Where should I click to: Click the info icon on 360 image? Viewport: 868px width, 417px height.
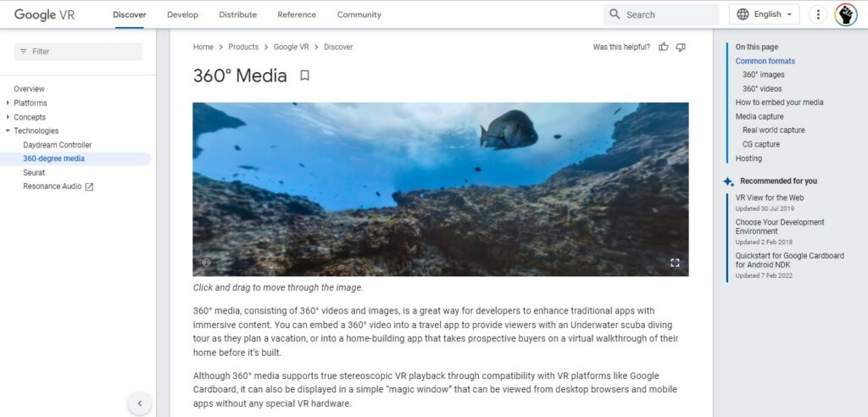click(207, 263)
